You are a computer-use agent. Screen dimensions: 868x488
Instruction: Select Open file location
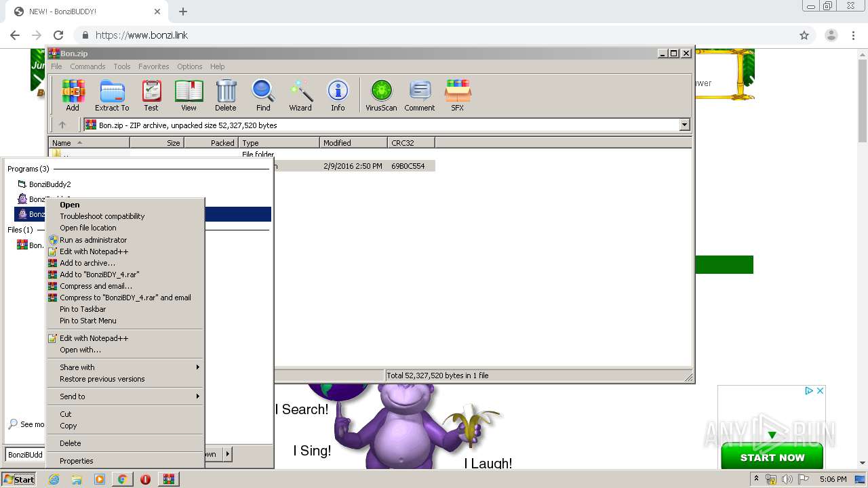[125, 228]
